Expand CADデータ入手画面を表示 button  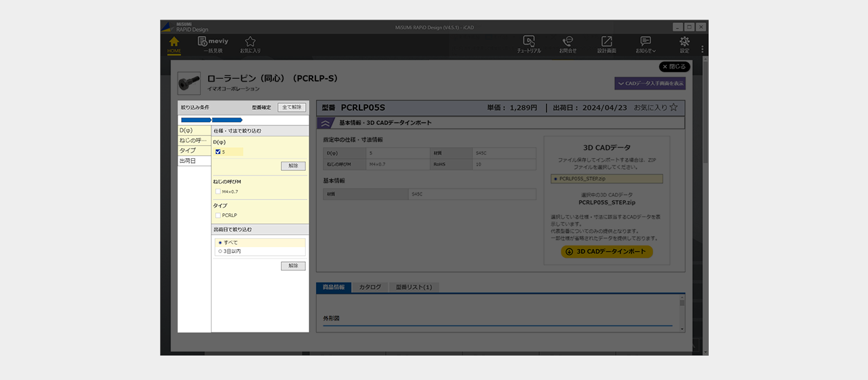[650, 83]
